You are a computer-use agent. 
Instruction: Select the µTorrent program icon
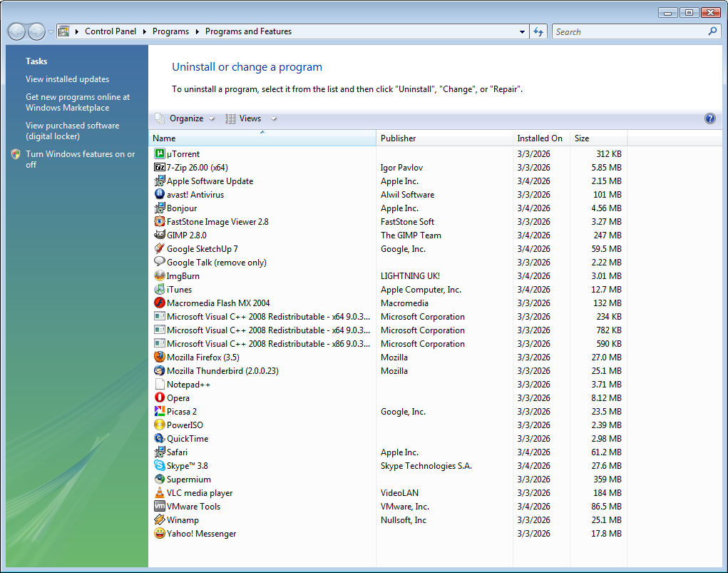pyautogui.click(x=159, y=153)
